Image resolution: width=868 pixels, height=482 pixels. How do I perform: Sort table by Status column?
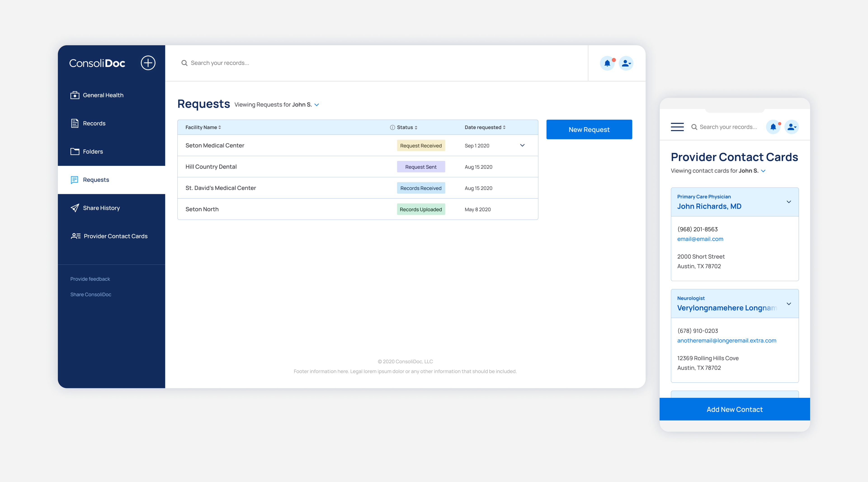tap(407, 127)
